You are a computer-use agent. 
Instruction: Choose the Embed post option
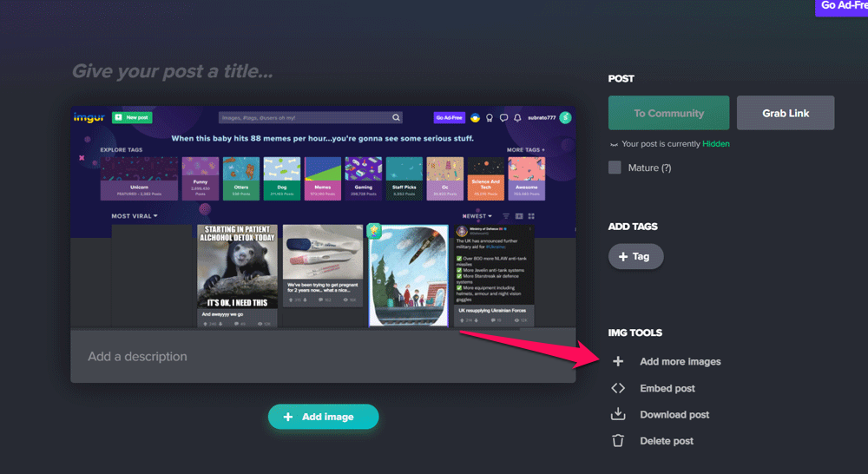[667, 388]
